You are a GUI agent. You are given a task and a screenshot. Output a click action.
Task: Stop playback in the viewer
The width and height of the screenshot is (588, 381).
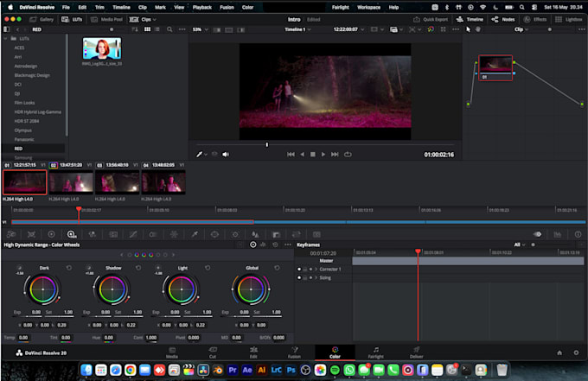tap(313, 155)
